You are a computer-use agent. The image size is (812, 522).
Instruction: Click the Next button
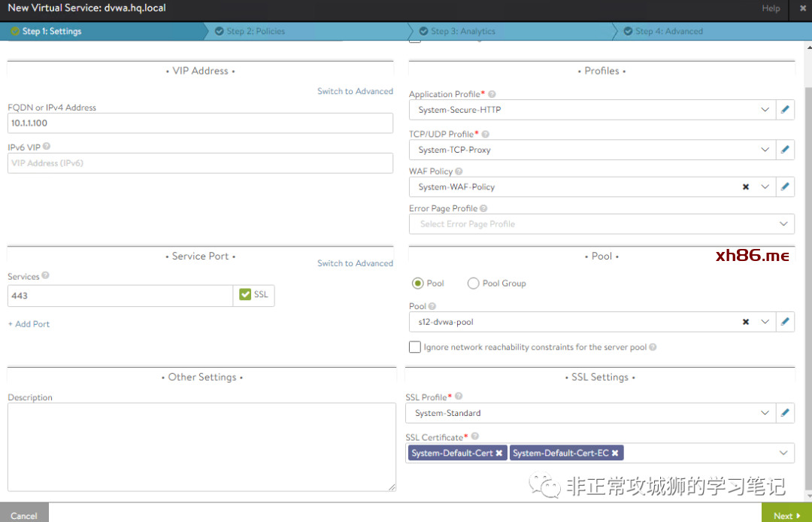click(x=786, y=515)
